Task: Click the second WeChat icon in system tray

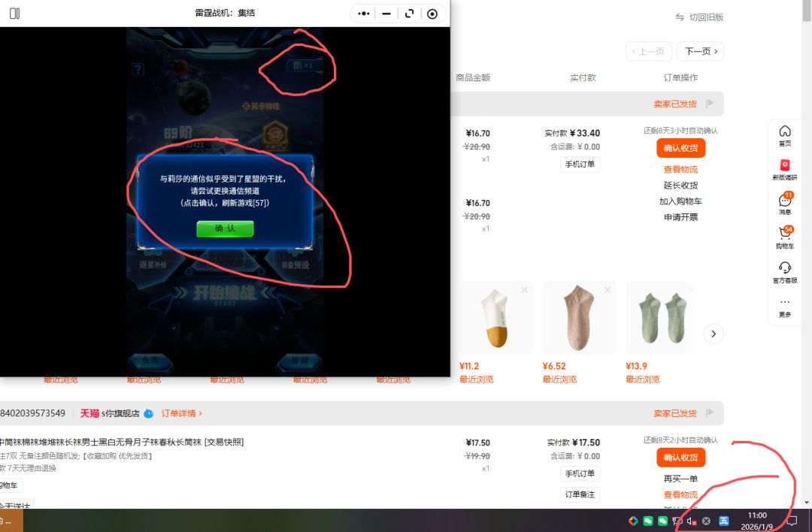Action: (x=662, y=521)
